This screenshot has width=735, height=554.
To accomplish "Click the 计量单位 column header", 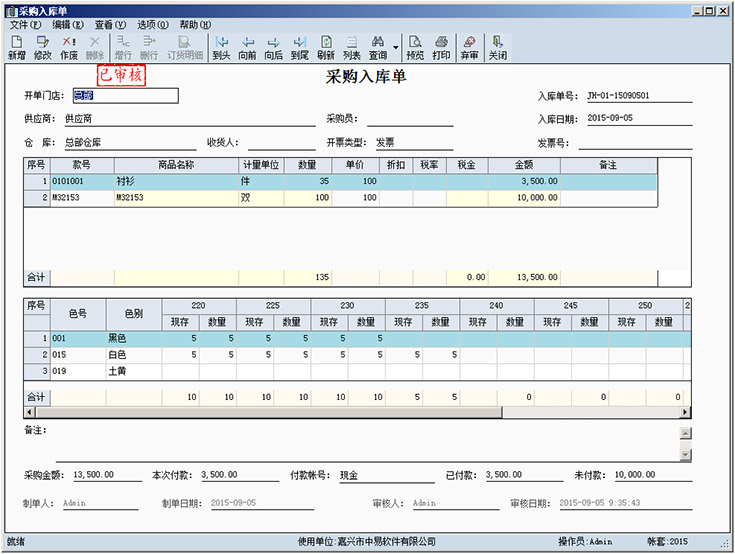I will click(x=261, y=165).
